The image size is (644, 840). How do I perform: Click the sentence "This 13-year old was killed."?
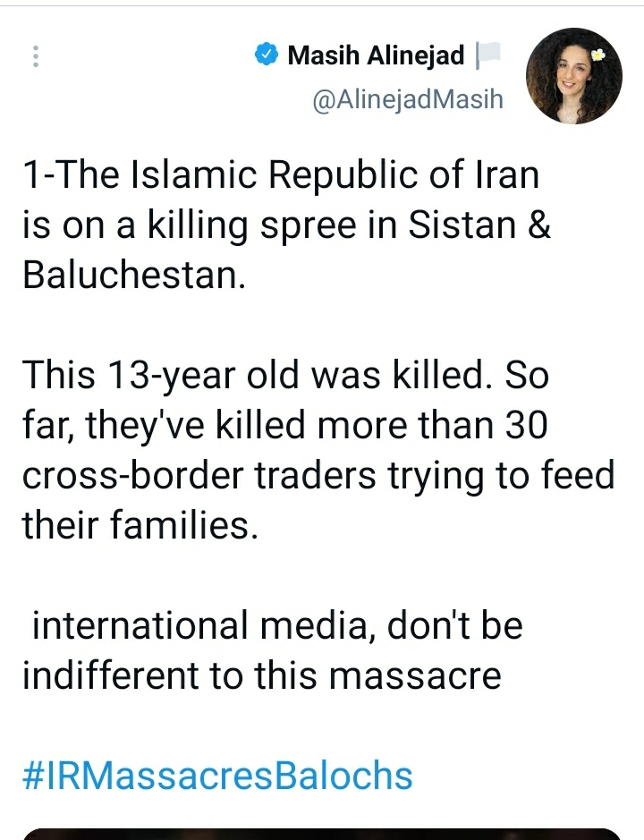point(258,376)
